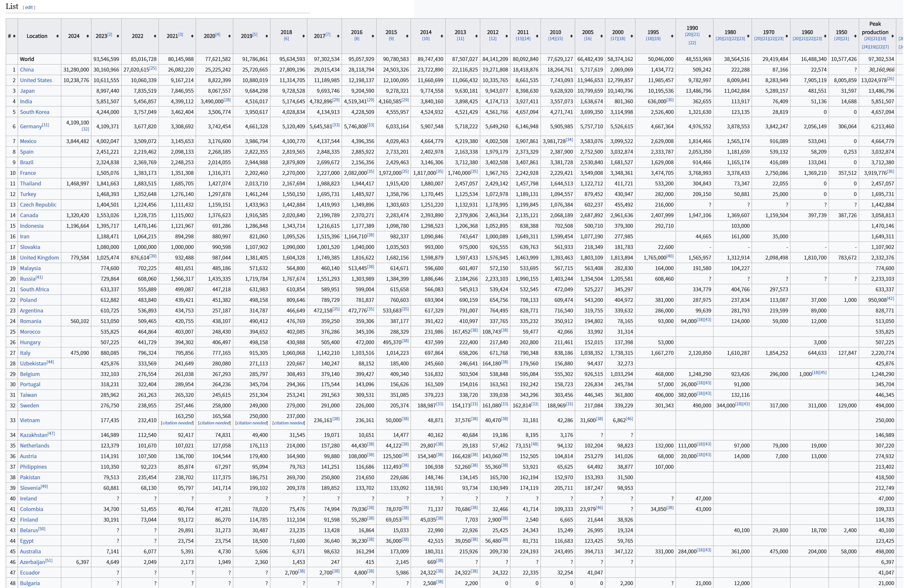Follow the Vietnam country link
Image resolution: width=904 pixels, height=588 pixels.
pos(30,420)
